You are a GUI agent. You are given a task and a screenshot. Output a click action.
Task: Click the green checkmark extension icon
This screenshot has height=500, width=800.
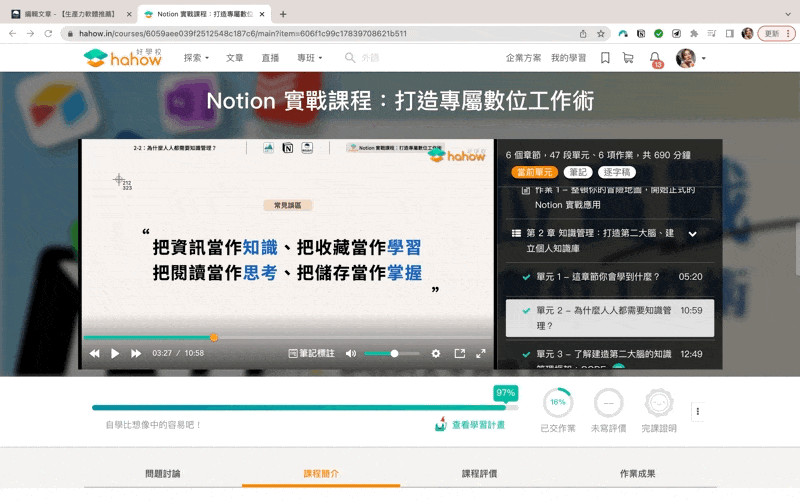(x=659, y=34)
